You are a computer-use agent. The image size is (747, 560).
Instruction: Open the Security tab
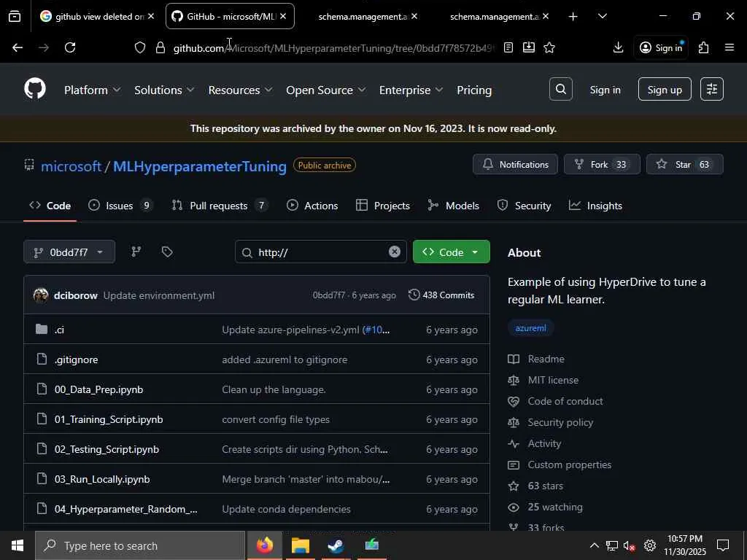(x=524, y=206)
